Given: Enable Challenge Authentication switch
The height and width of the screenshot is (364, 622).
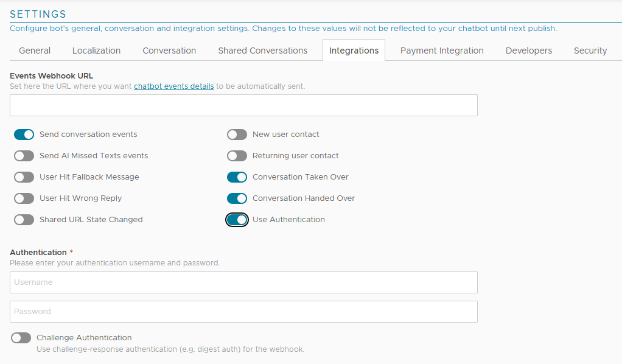Looking at the screenshot, I should tap(21, 338).
